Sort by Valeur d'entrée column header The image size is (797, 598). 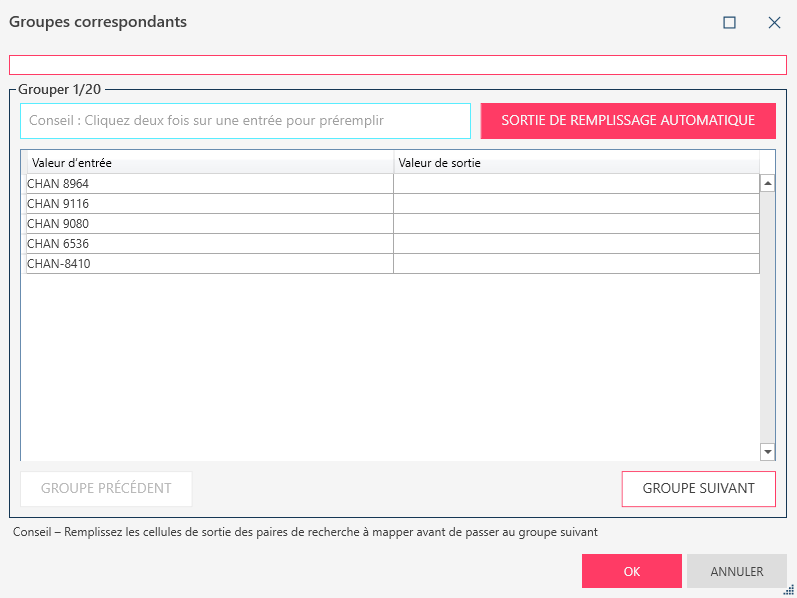210,162
